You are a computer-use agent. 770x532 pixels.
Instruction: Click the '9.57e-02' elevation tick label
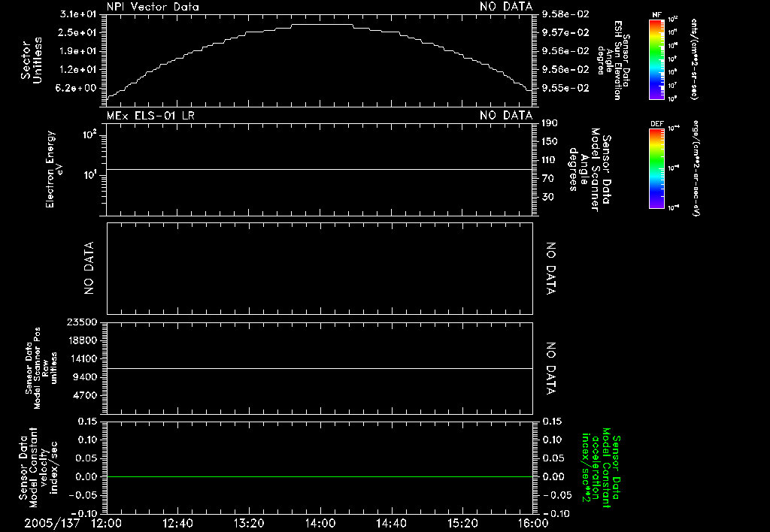565,32
